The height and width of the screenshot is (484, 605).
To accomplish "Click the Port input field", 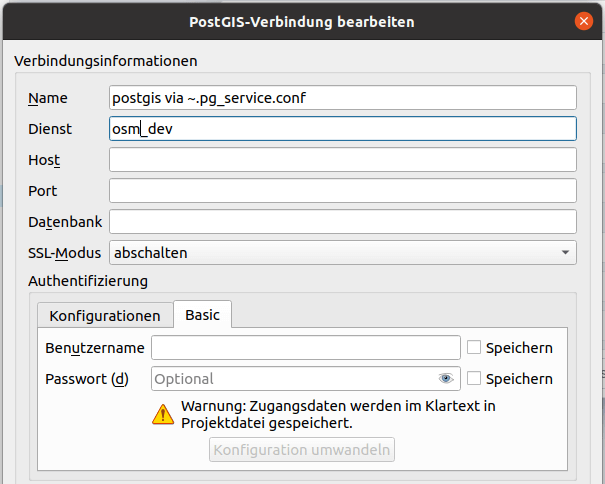I will [342, 191].
